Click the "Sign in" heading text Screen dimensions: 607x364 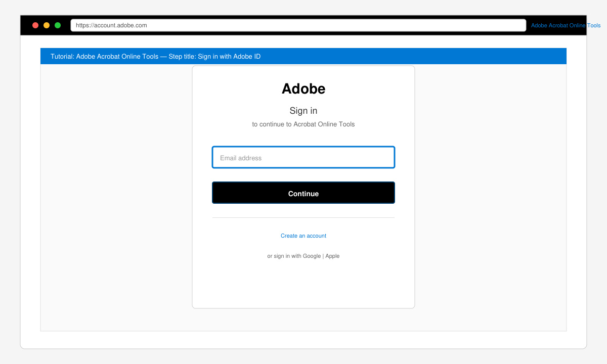pos(303,111)
